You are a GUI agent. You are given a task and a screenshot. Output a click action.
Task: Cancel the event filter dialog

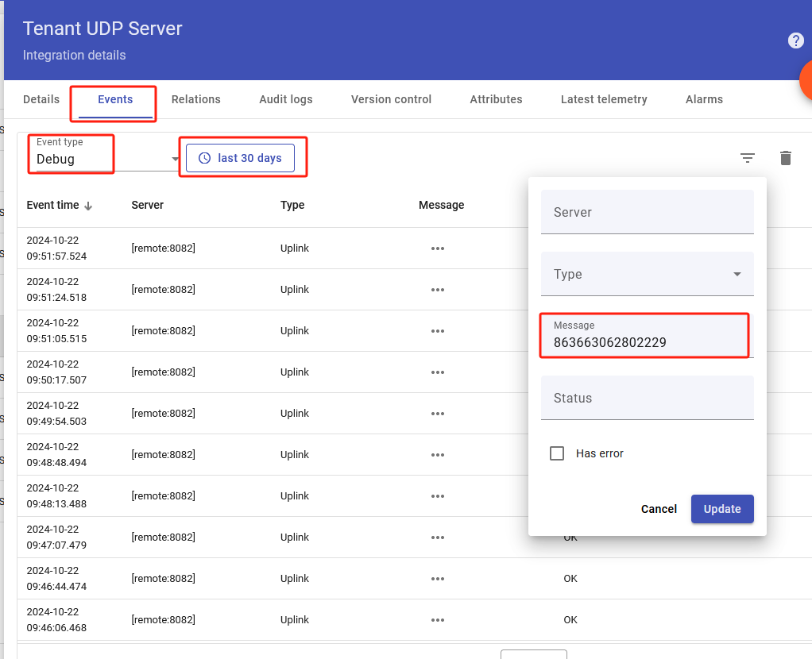click(659, 509)
